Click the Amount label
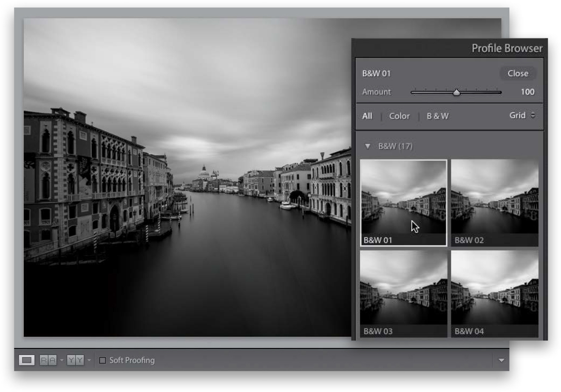Viewport: 561px width, 392px height. coord(376,92)
